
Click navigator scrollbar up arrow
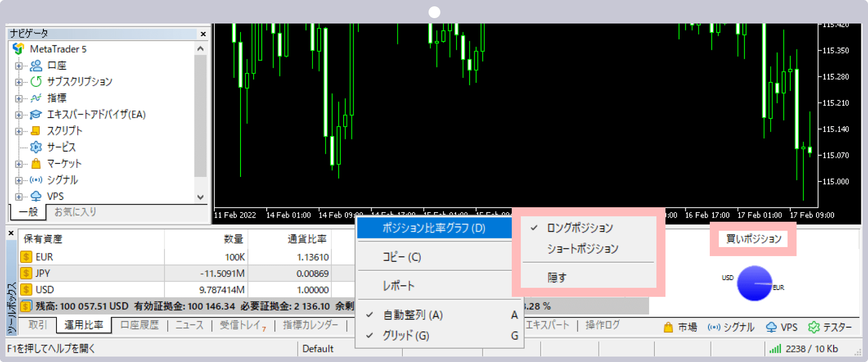pos(200,48)
